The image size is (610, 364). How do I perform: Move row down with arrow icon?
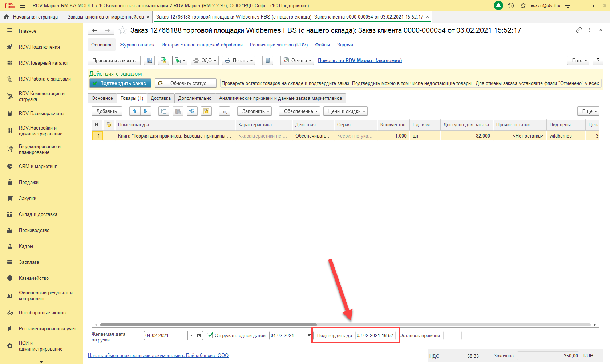[145, 111]
